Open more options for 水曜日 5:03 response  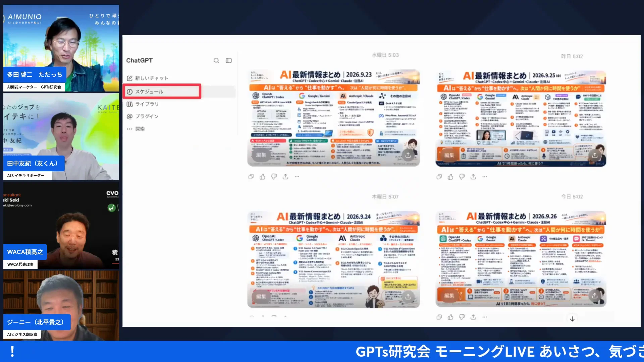coord(297,177)
